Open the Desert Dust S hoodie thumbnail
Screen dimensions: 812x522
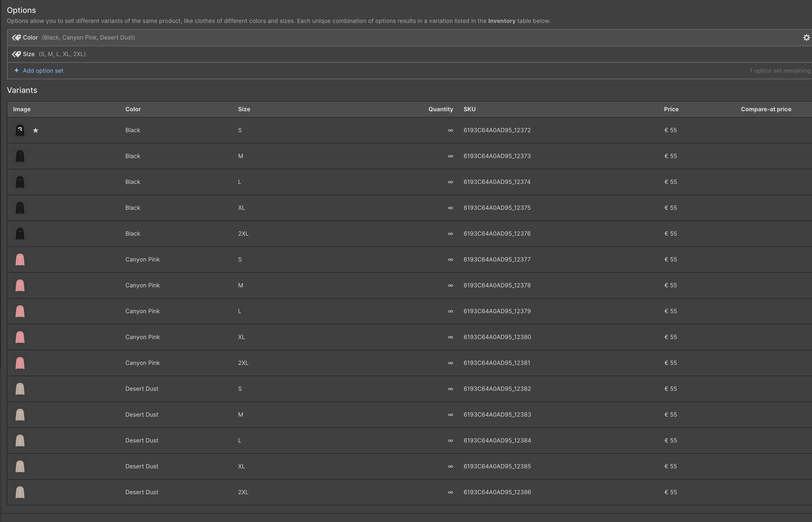pos(20,389)
